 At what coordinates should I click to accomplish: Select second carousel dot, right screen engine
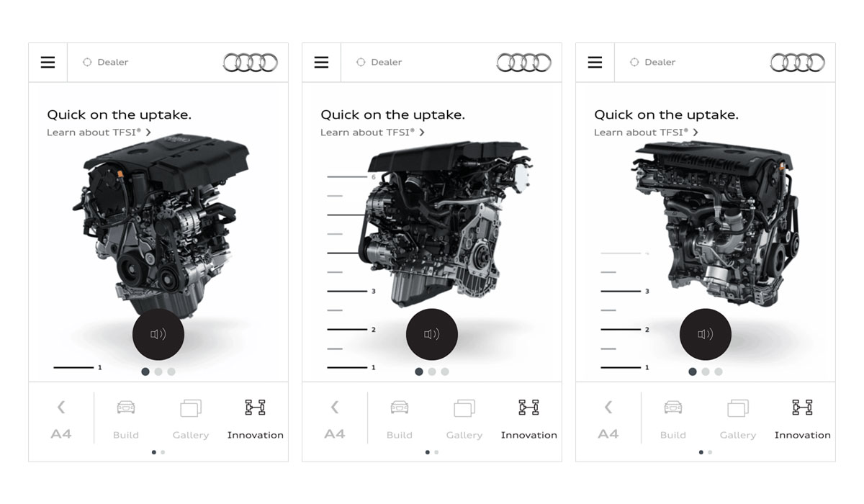click(x=706, y=372)
